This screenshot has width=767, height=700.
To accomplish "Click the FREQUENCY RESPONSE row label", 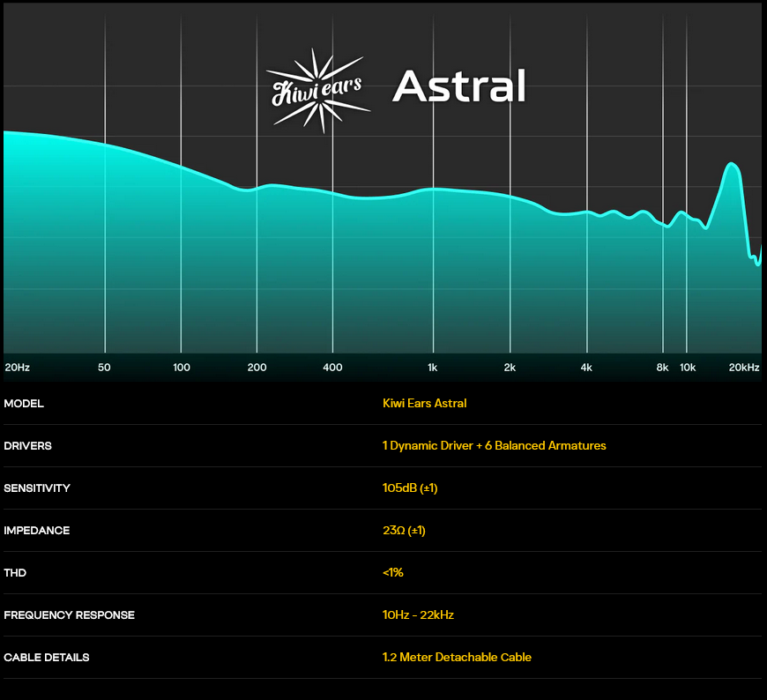I will coord(69,615).
